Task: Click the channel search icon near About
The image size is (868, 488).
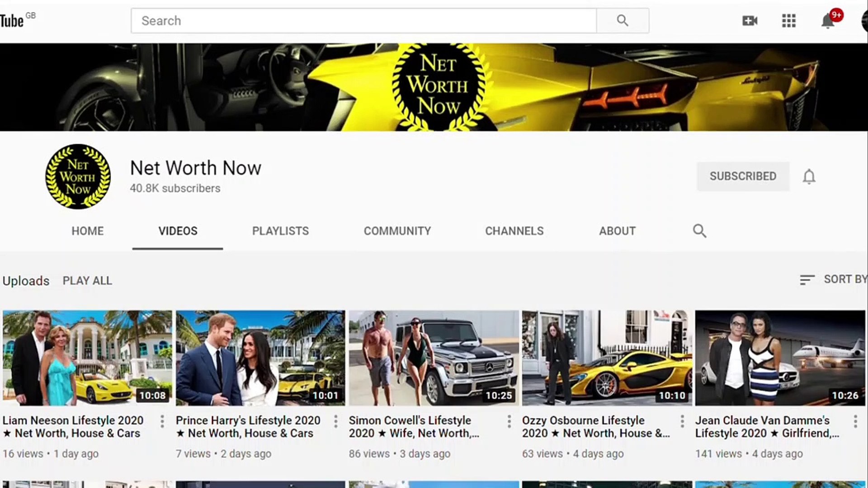Action: click(x=699, y=231)
